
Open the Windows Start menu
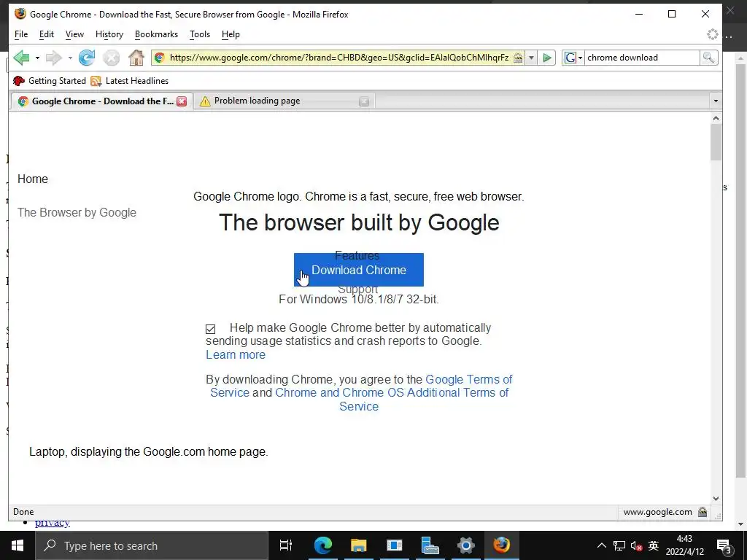[18, 545]
